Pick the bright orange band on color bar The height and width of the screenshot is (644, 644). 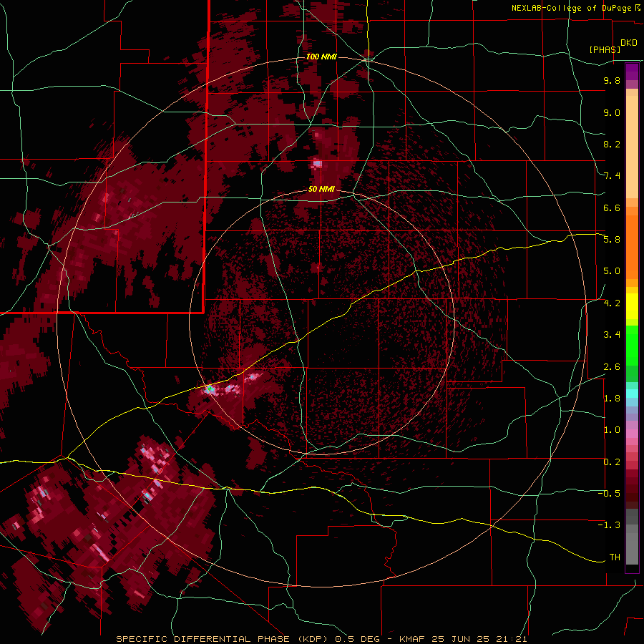click(632, 248)
